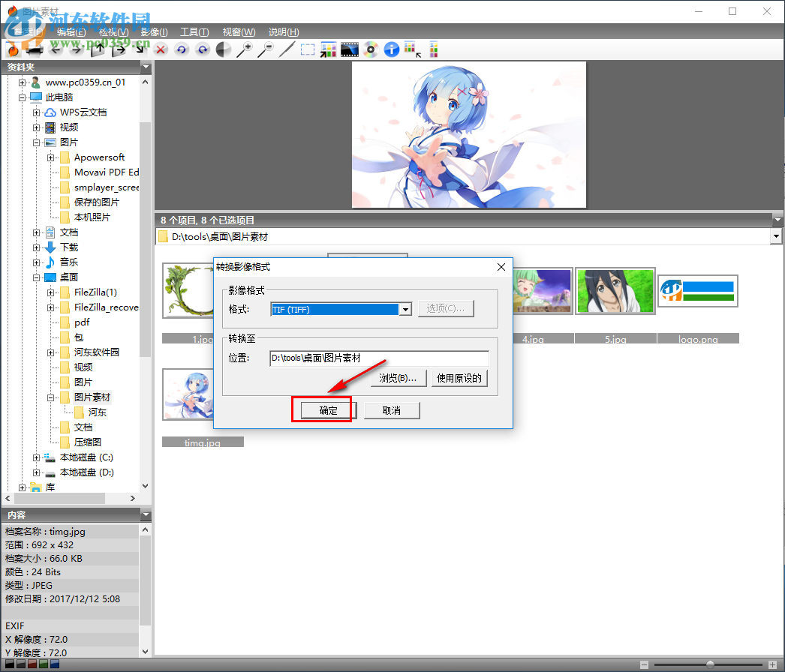Expand the 本地磁盘 (C:) node
The width and height of the screenshot is (785, 672).
(x=36, y=457)
